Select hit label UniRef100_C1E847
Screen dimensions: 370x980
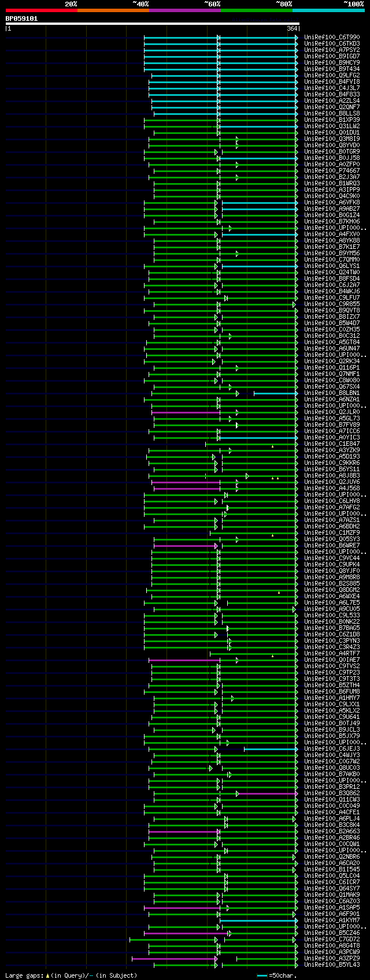[x=332, y=444]
